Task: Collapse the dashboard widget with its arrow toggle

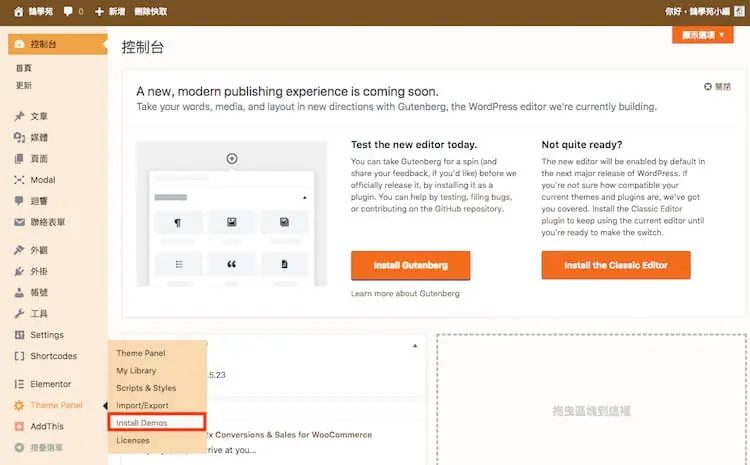Action: click(x=415, y=345)
